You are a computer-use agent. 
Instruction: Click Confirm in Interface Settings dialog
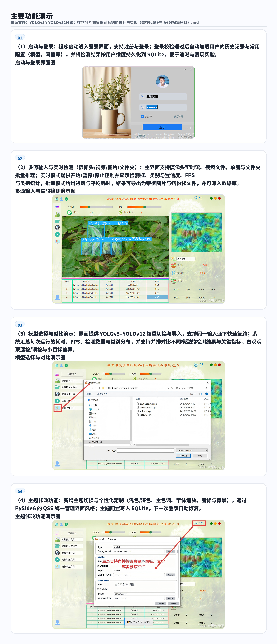point(161,603)
